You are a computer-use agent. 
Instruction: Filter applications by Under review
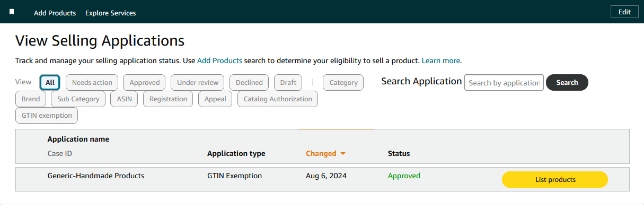197,82
